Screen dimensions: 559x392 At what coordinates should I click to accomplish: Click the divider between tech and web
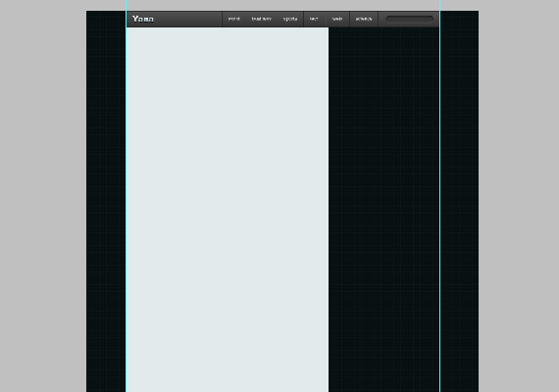point(327,19)
